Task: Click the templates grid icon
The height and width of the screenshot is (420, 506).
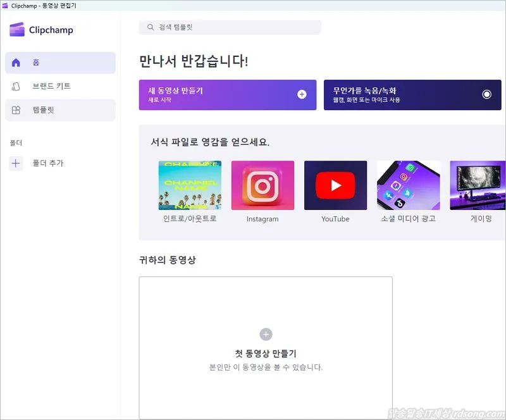Action: (x=16, y=110)
